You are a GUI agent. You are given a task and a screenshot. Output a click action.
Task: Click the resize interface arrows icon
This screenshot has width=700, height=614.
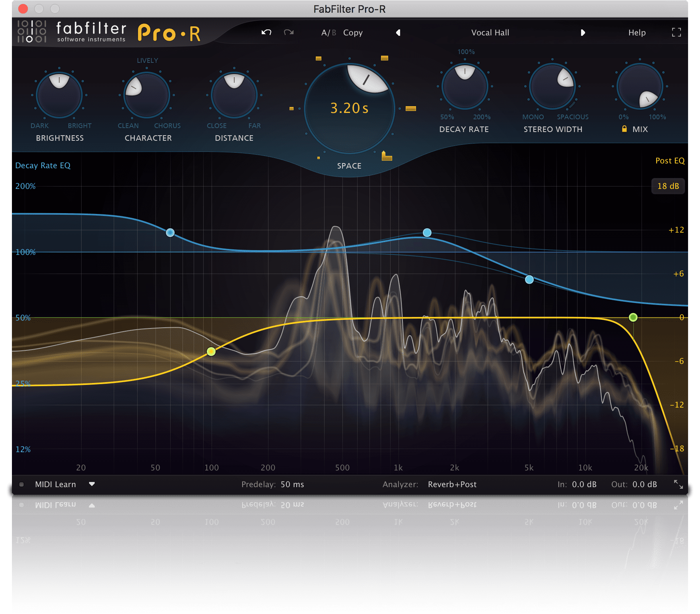[x=678, y=484]
